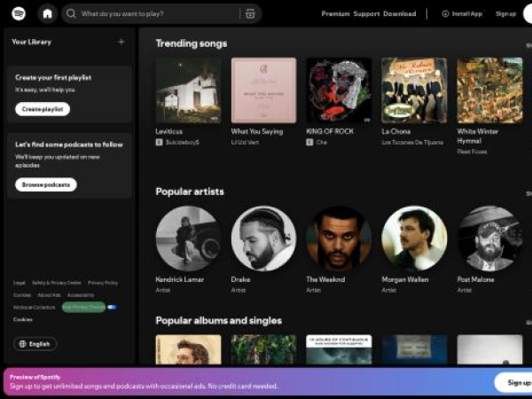Go to Home via house icon
Image resolution: width=532 pixels, height=399 pixels.
click(48, 13)
